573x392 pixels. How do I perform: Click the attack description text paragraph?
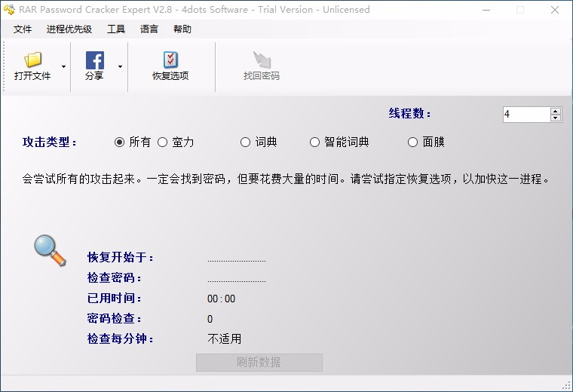pyautogui.click(x=286, y=179)
